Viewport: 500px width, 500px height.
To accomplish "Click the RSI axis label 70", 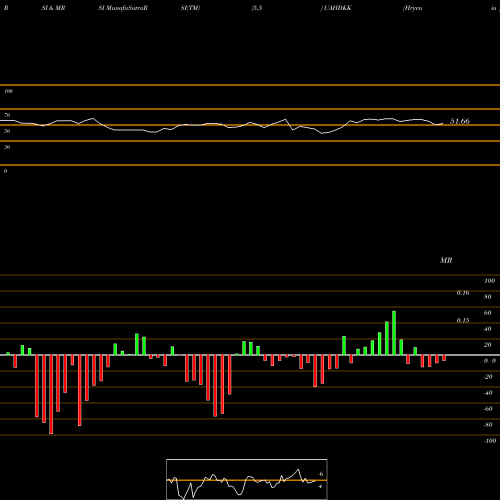I will tap(7, 115).
